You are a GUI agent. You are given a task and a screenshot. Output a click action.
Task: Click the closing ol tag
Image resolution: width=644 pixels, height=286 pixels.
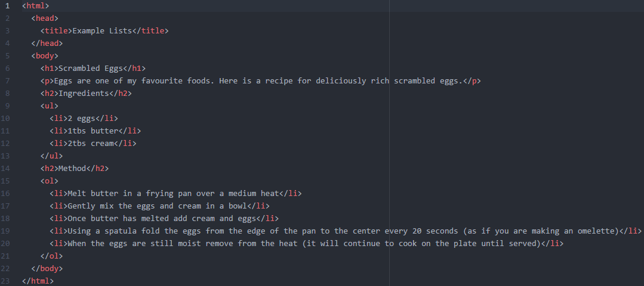(x=52, y=256)
